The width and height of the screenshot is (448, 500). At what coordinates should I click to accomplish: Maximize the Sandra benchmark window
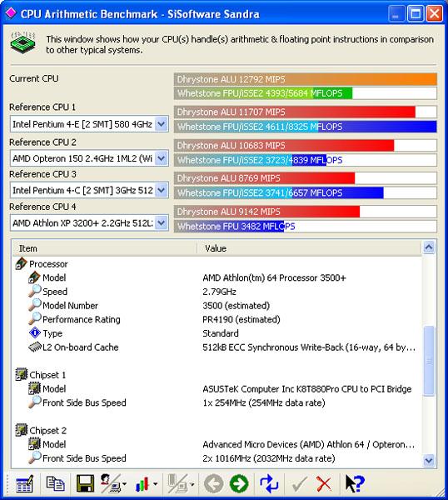click(x=416, y=13)
